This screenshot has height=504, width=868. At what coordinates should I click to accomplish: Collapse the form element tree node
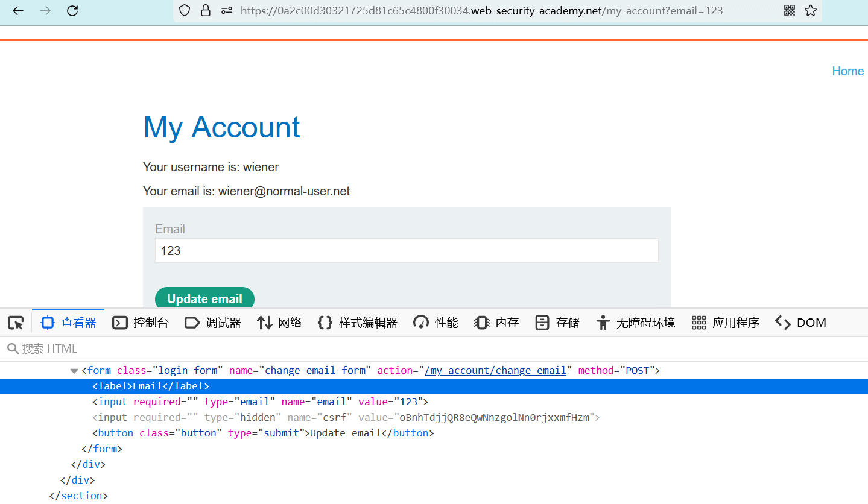74,371
